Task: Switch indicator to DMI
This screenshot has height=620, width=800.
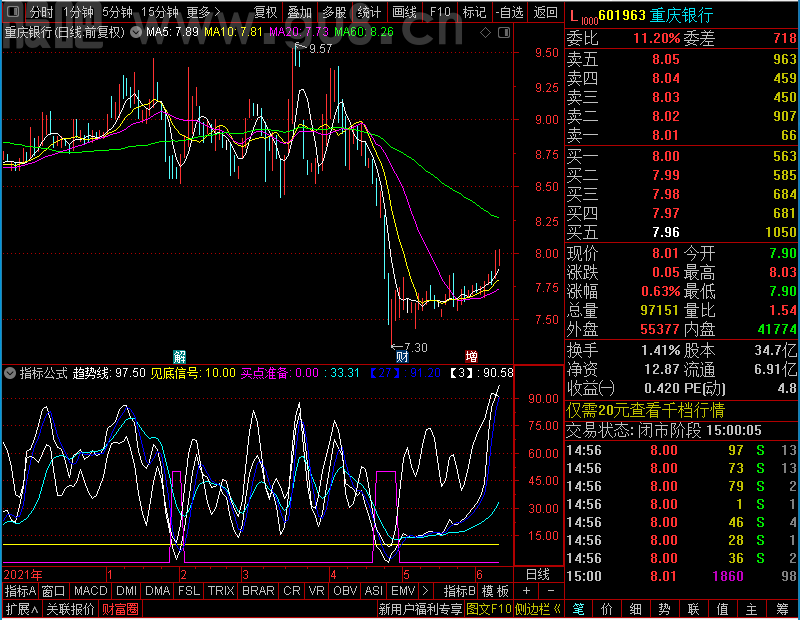Action: [126, 591]
